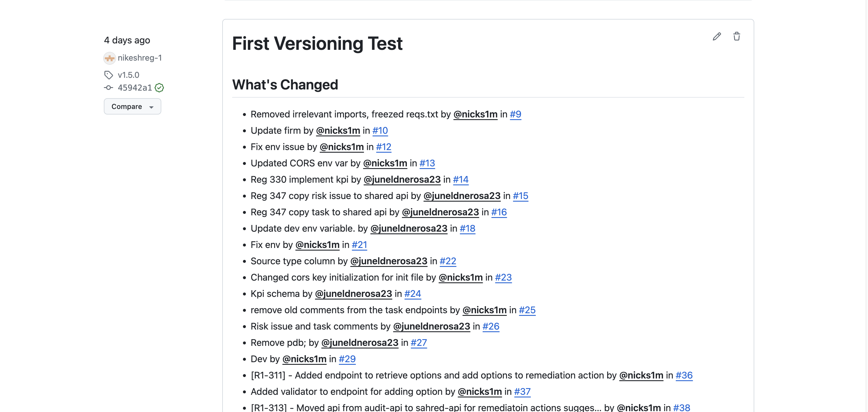Open the Compare dropdown
The height and width of the screenshot is (412, 868).
click(132, 106)
